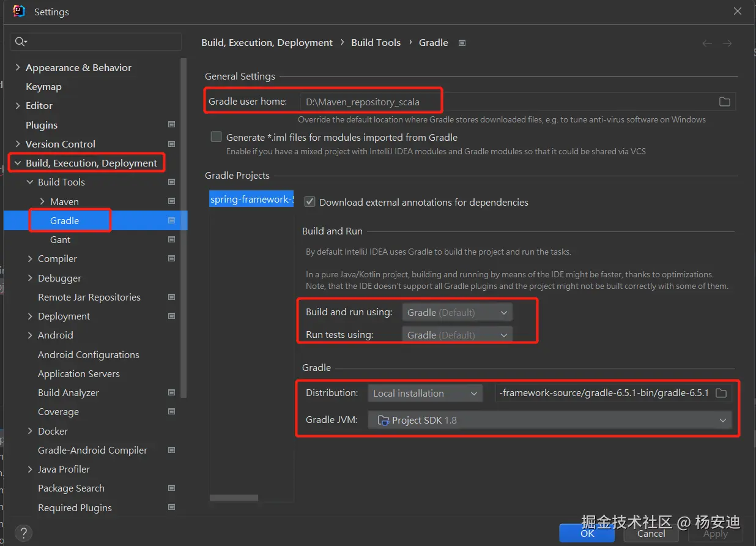Click the folder icon for Gradle user home

pyautogui.click(x=724, y=102)
